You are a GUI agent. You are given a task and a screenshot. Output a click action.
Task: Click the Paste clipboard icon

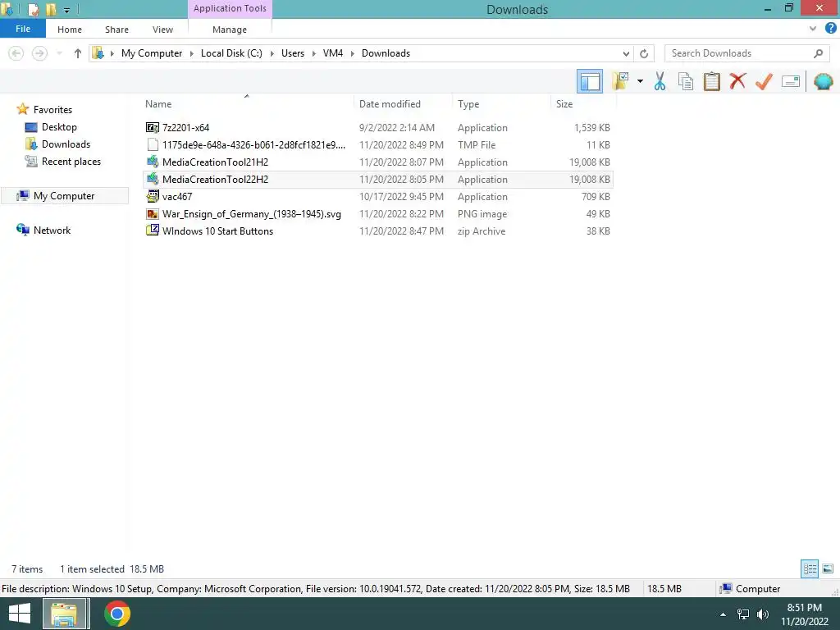711,81
